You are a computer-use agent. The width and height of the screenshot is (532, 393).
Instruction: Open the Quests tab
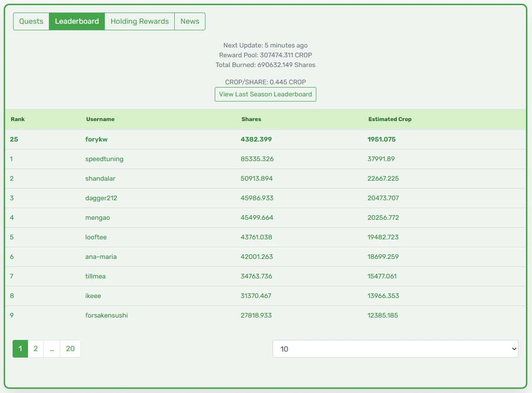pos(31,21)
